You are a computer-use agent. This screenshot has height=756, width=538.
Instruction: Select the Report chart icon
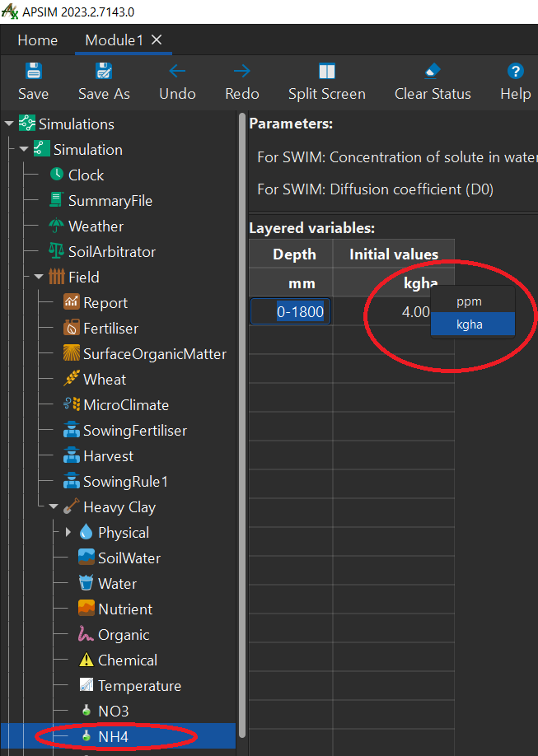pyautogui.click(x=72, y=301)
